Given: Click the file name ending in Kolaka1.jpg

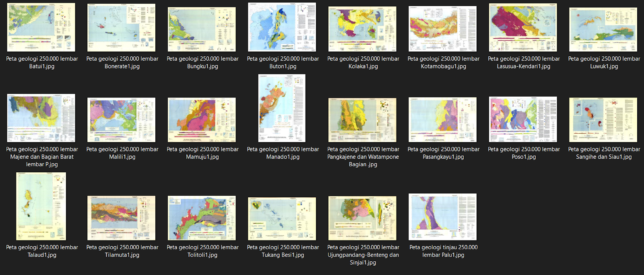Looking at the screenshot, I should pyautogui.click(x=363, y=62).
